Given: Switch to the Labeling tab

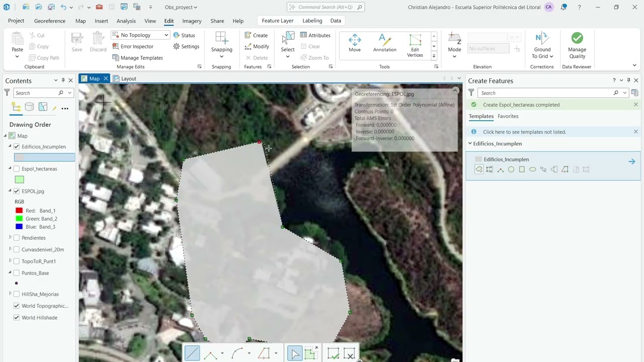Looking at the screenshot, I should 312,21.
